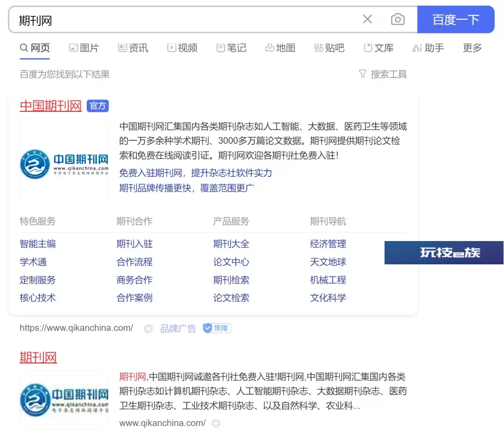Expand the 更多 menu
The image size is (504, 435).
[x=472, y=48]
